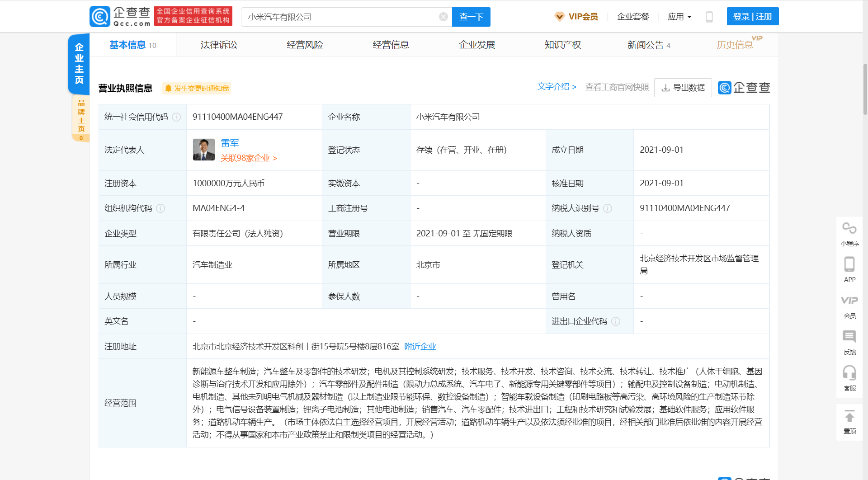Click registered capital 1000000万元人民币
868x480 pixels.
(x=229, y=184)
